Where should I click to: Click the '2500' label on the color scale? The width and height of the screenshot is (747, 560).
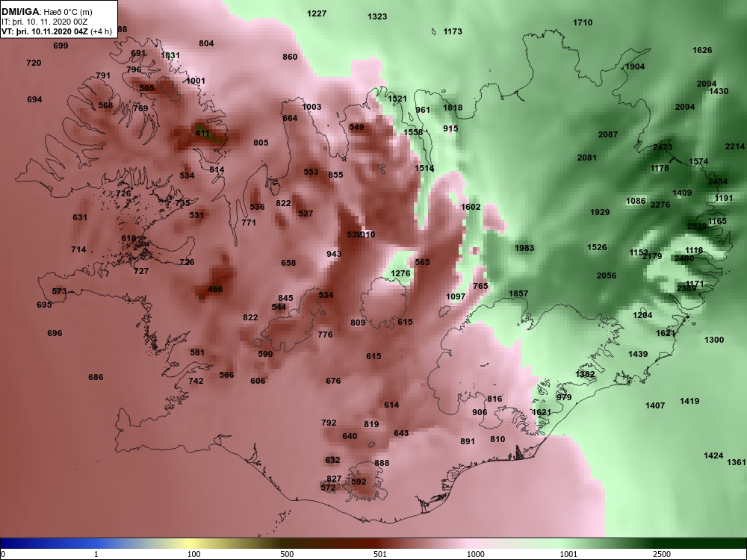tap(662, 554)
